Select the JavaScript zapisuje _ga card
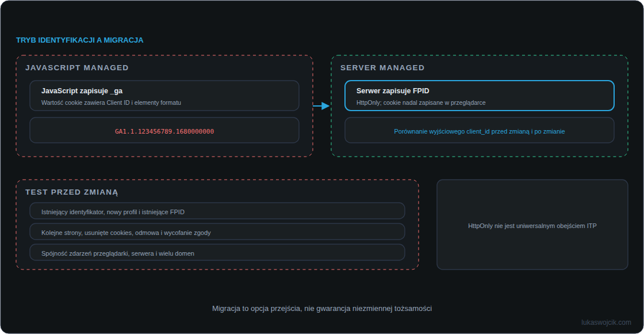This screenshot has width=644, height=334. (164, 96)
